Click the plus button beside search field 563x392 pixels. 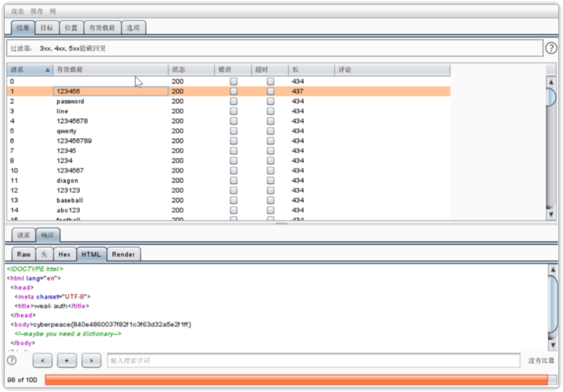click(67, 361)
